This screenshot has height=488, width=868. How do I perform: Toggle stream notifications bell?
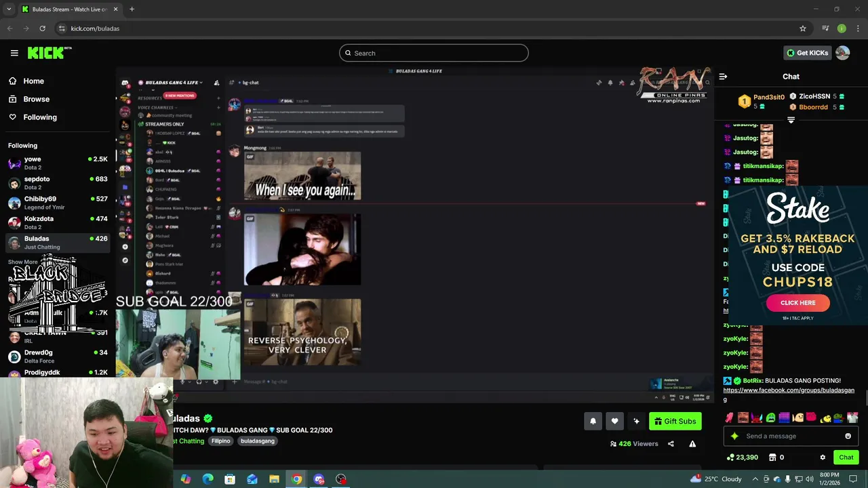(593, 421)
